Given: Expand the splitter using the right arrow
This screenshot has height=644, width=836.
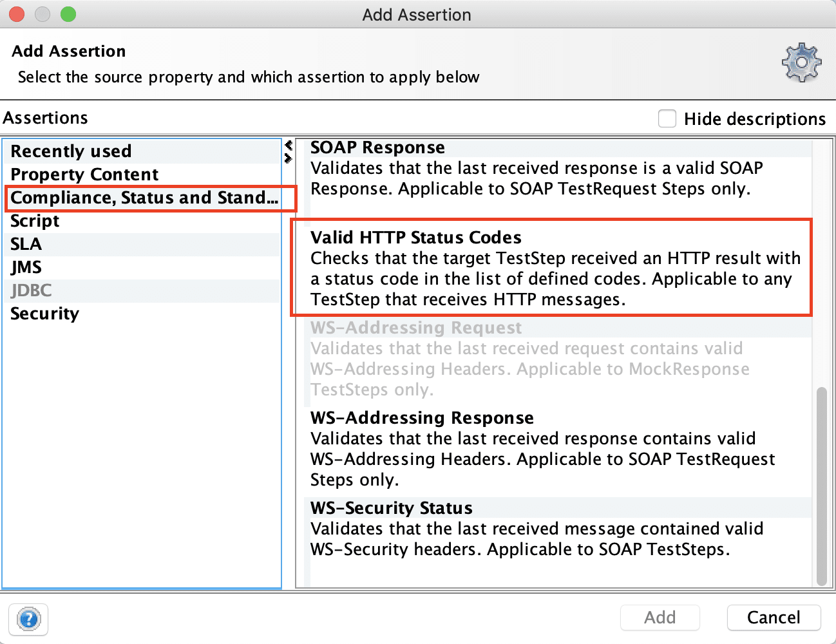Looking at the screenshot, I should [289, 158].
